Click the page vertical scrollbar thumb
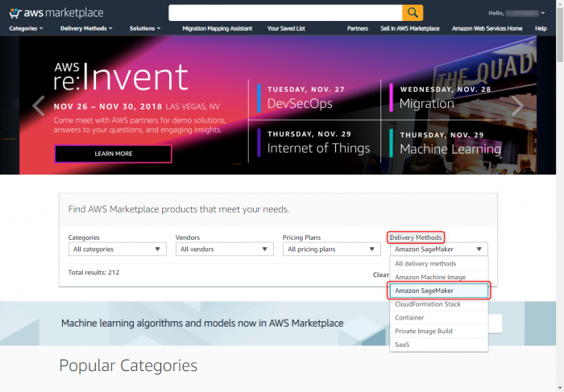The image size is (564, 392). [560, 35]
